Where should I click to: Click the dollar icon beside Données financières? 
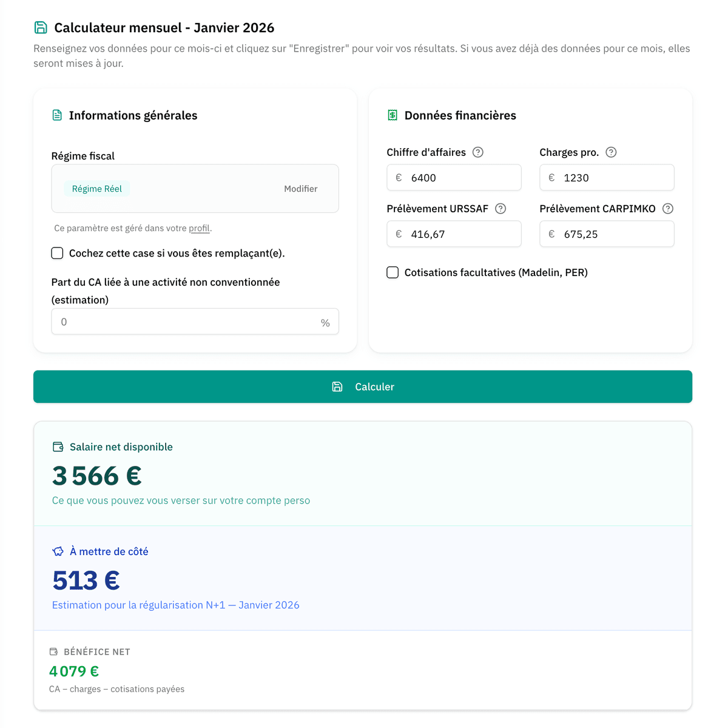pos(392,115)
